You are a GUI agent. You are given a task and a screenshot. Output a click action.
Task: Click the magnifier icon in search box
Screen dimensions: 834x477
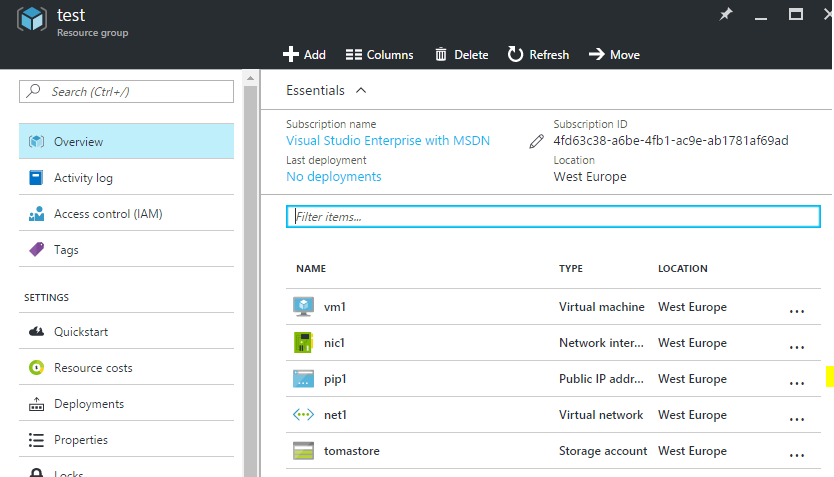click(x=34, y=91)
